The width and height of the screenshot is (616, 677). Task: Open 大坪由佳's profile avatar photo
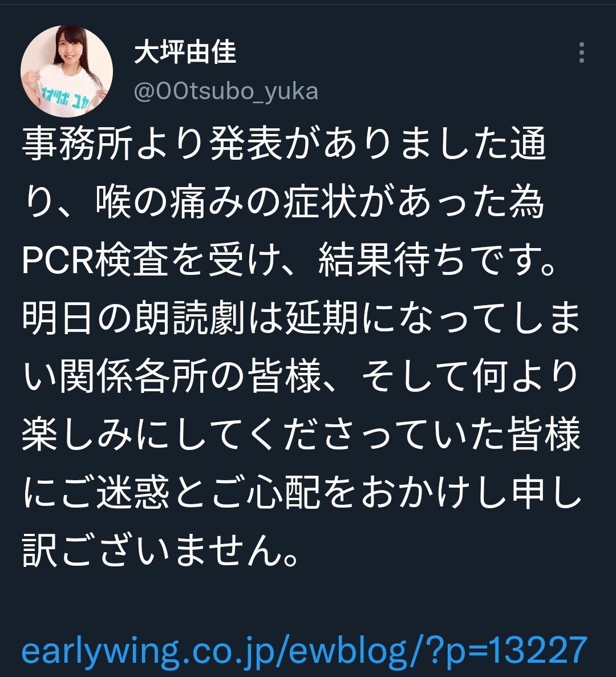67,71
